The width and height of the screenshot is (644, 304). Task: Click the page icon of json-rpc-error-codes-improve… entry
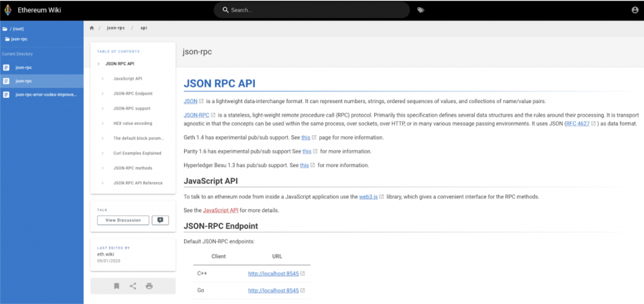pyautogui.click(x=6, y=95)
